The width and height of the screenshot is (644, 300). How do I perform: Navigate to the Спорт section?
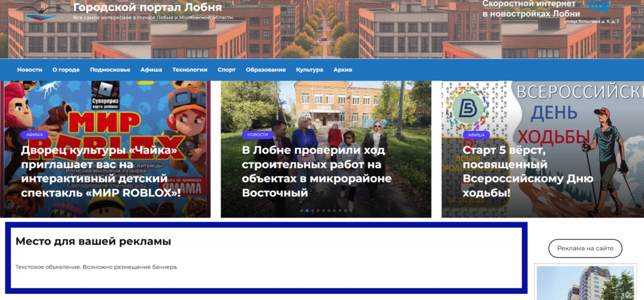(226, 70)
